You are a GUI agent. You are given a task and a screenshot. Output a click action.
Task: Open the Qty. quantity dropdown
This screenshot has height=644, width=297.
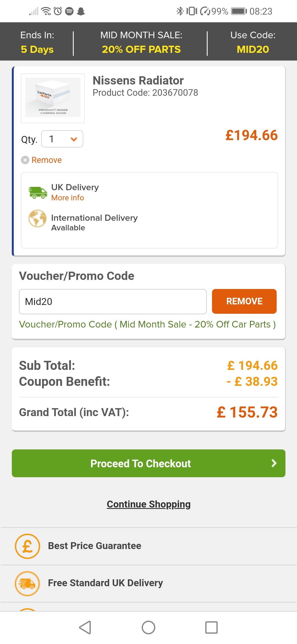click(62, 139)
